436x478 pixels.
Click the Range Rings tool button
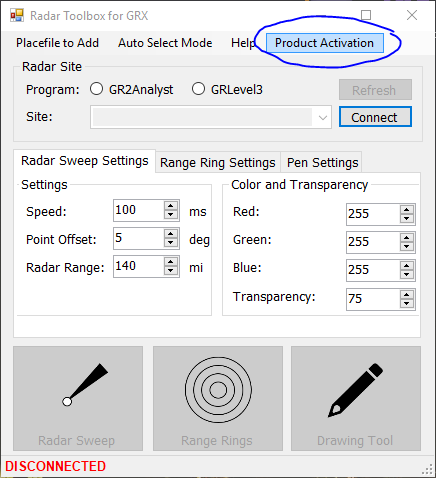point(218,398)
